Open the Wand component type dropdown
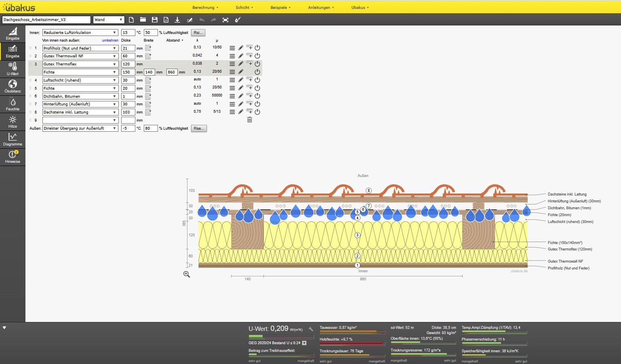 point(108,20)
